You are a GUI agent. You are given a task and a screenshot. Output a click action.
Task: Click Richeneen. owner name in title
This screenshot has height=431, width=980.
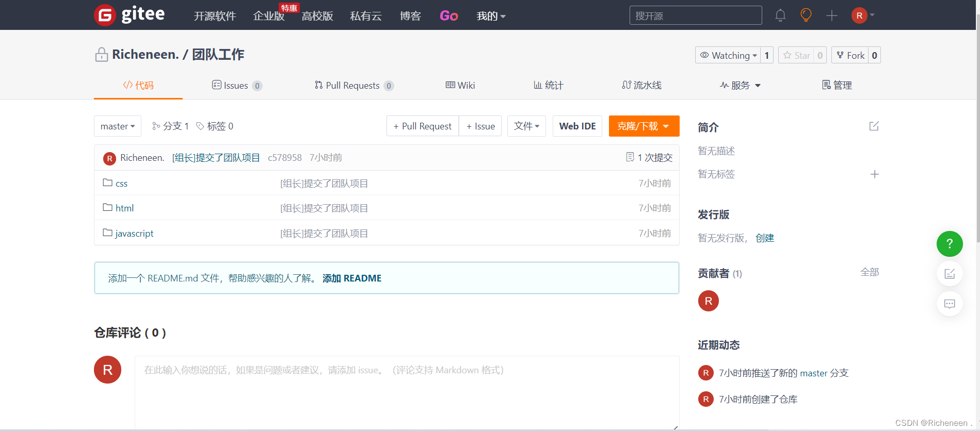click(146, 55)
